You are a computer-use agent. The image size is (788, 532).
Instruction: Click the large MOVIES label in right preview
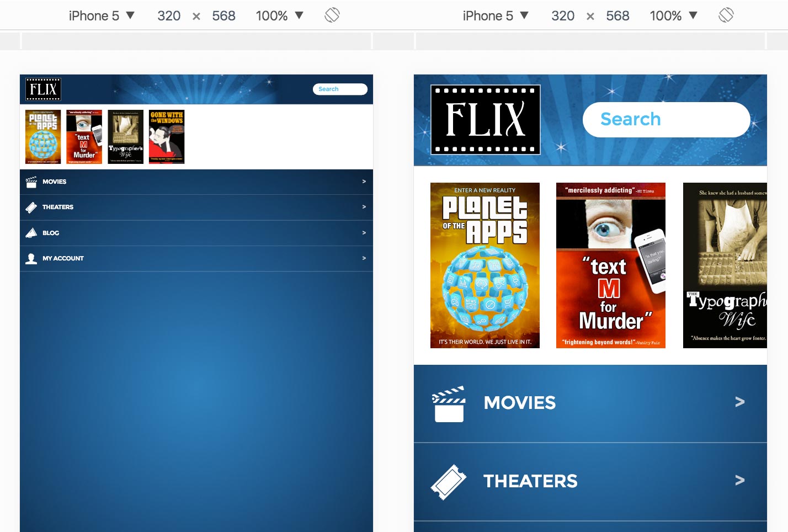[x=519, y=403]
